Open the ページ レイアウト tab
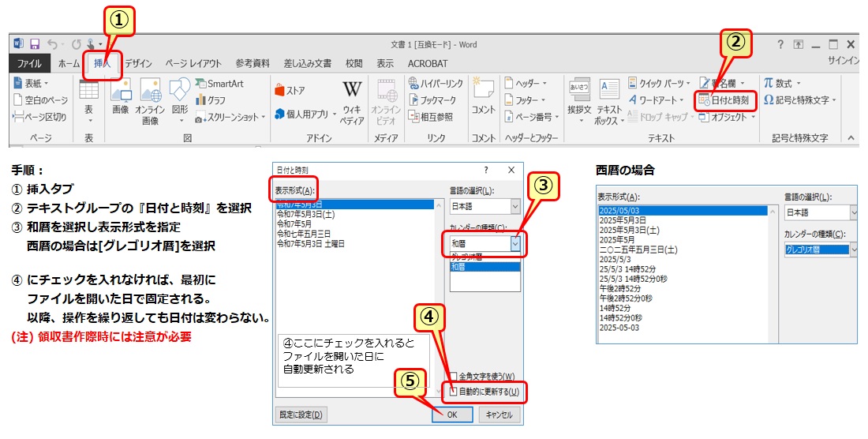Viewport: 868px width, 439px height. tap(194, 63)
